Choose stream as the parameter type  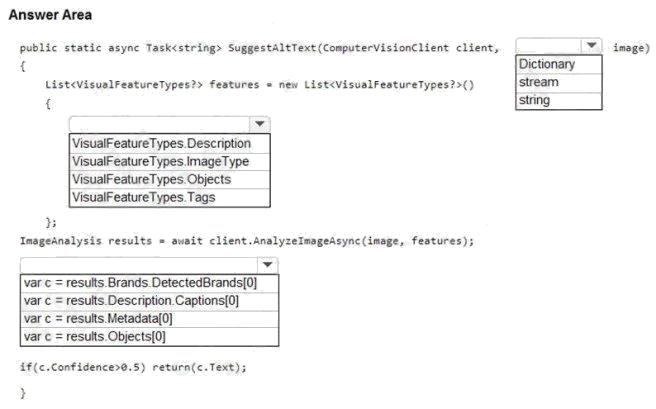click(559, 82)
